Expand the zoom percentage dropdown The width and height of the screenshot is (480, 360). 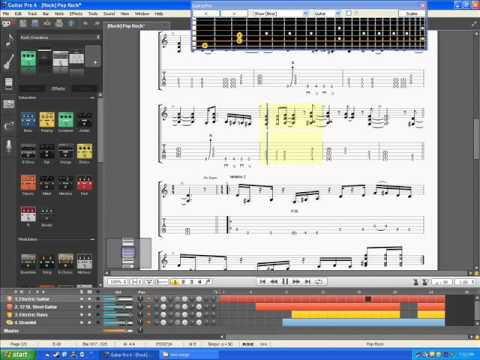click(118, 282)
